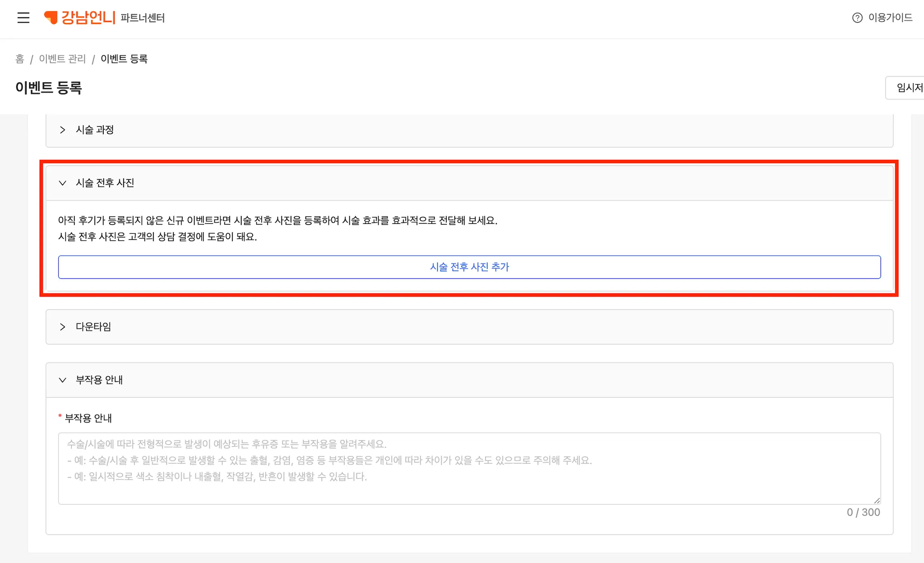Select the 이벤트 등록 breadcrumb item
The height and width of the screenshot is (563, 924).
tap(124, 59)
